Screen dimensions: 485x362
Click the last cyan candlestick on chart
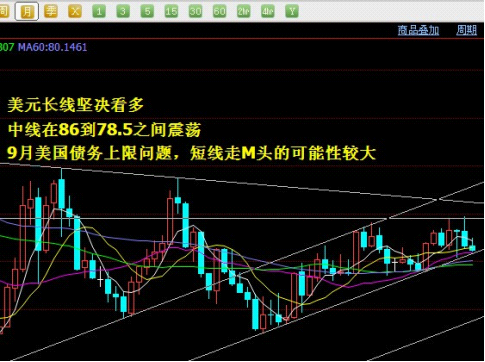472,247
